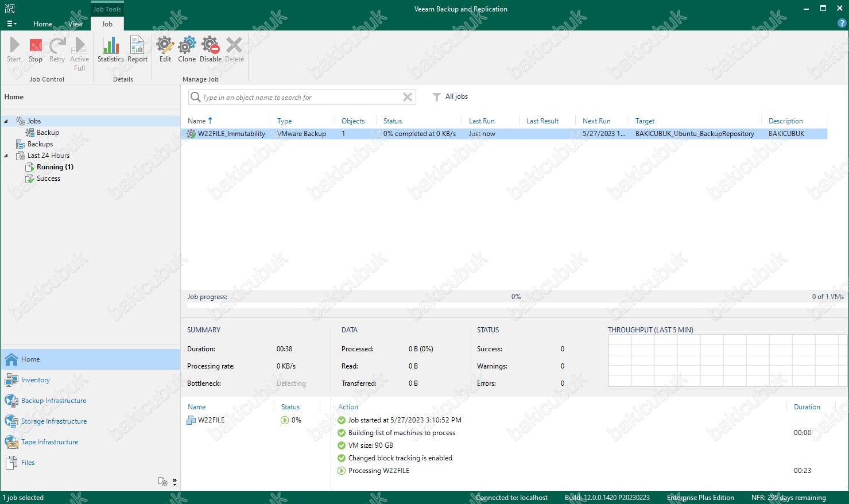849x504 pixels.
Task: Open Success sessions
Action: (48, 179)
